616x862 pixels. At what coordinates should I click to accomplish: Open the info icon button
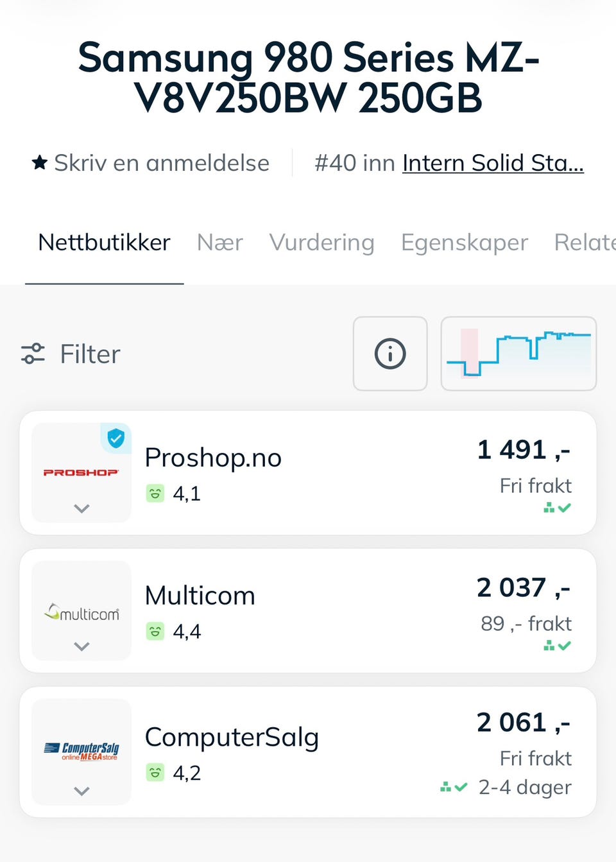click(x=390, y=354)
